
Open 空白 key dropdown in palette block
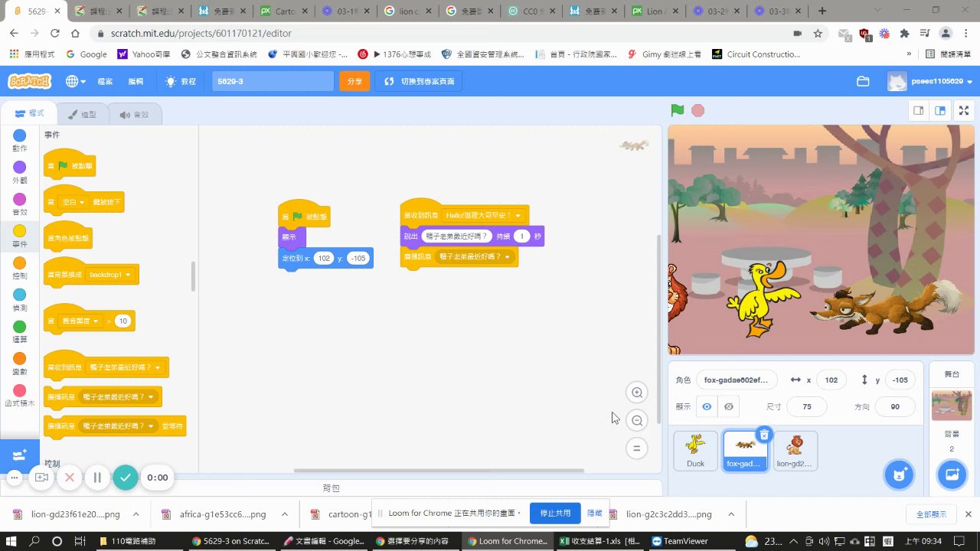coord(73,202)
